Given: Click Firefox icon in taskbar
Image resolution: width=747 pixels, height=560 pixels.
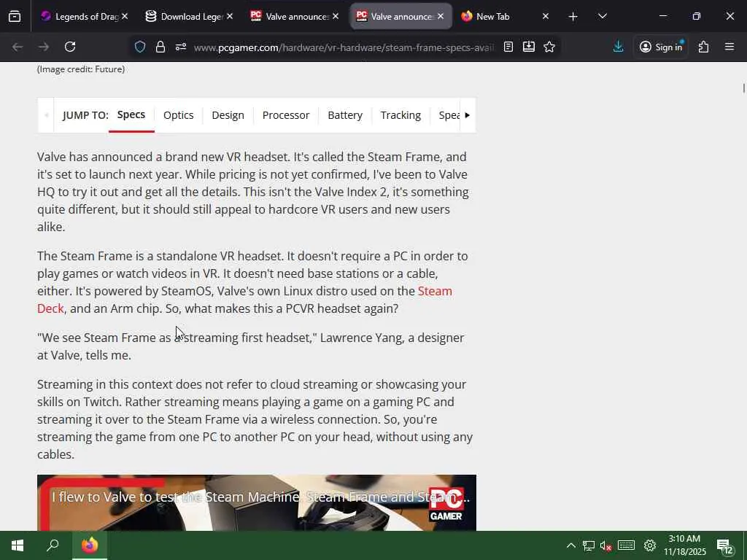Looking at the screenshot, I should (x=90, y=545).
